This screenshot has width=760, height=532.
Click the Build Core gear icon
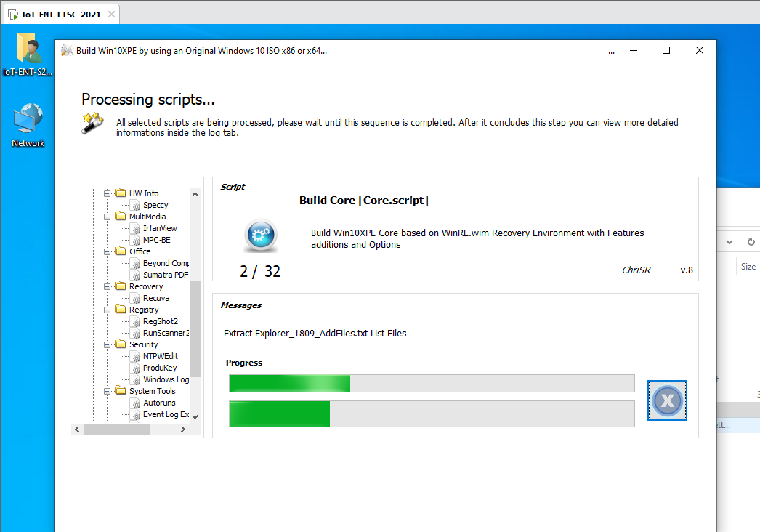point(261,235)
